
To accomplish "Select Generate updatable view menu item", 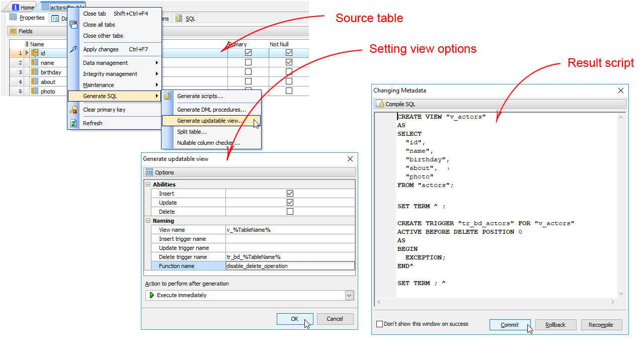I will pos(210,121).
